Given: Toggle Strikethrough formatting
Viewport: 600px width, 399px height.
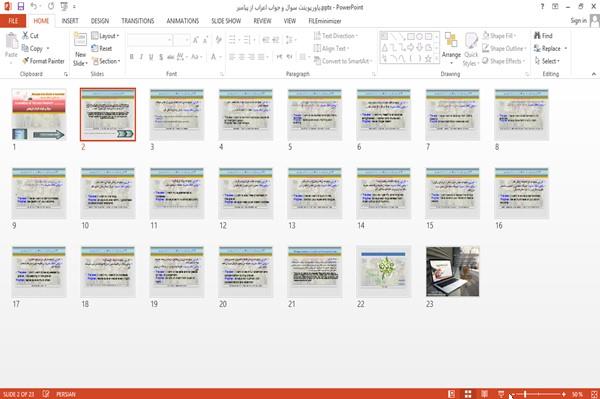Looking at the screenshot, I should click(171, 57).
